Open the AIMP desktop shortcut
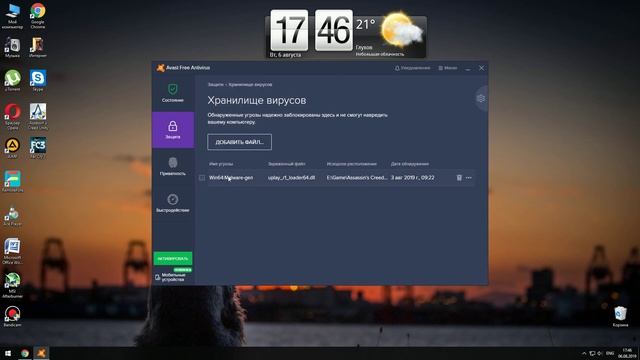Image resolution: width=640 pixels, height=360 pixels. coord(12,148)
